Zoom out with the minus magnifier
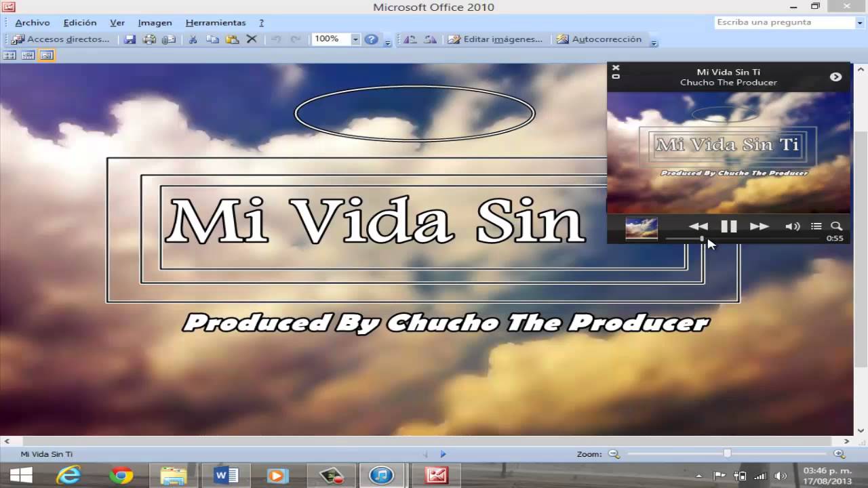868x488 pixels. point(614,454)
